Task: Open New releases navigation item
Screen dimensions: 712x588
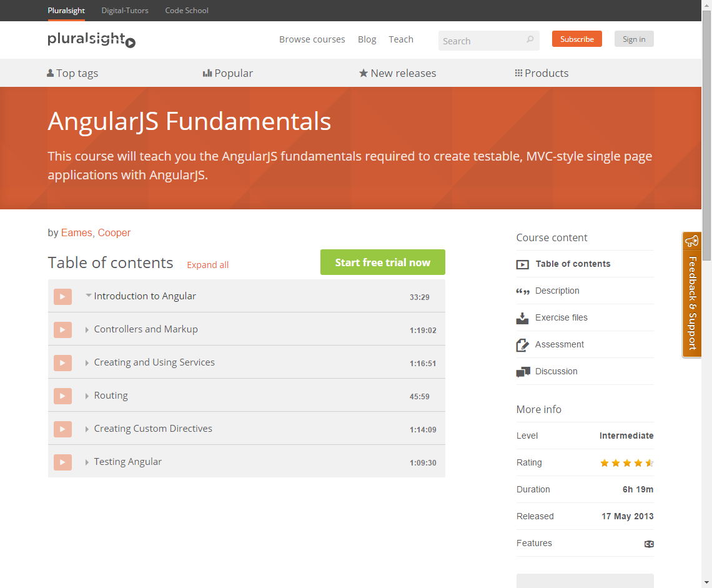Action: [x=398, y=73]
